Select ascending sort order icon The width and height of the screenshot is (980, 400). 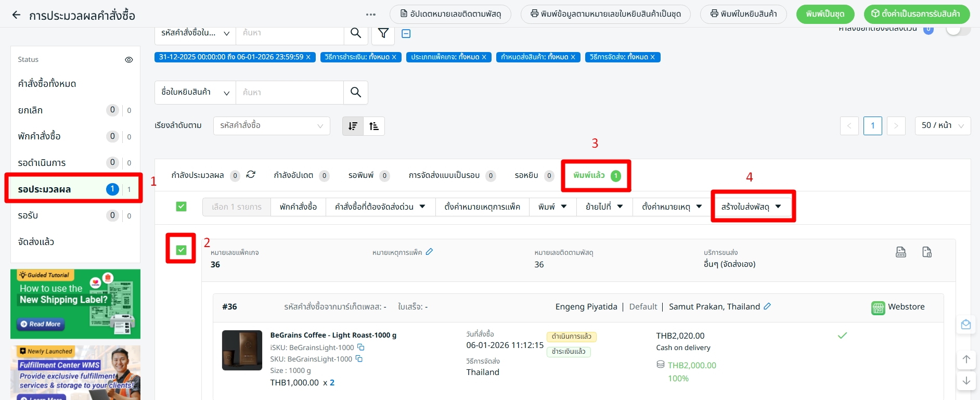[374, 126]
